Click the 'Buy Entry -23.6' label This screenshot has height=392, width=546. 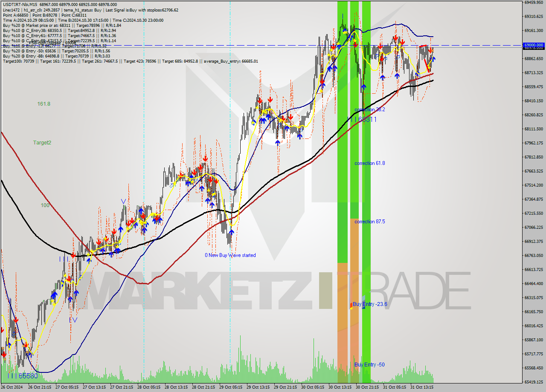370,304
